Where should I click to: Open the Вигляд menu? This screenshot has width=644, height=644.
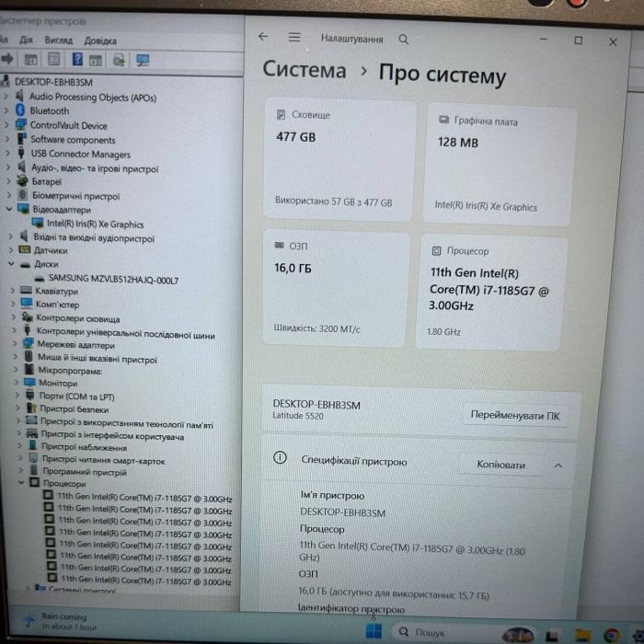tap(59, 40)
